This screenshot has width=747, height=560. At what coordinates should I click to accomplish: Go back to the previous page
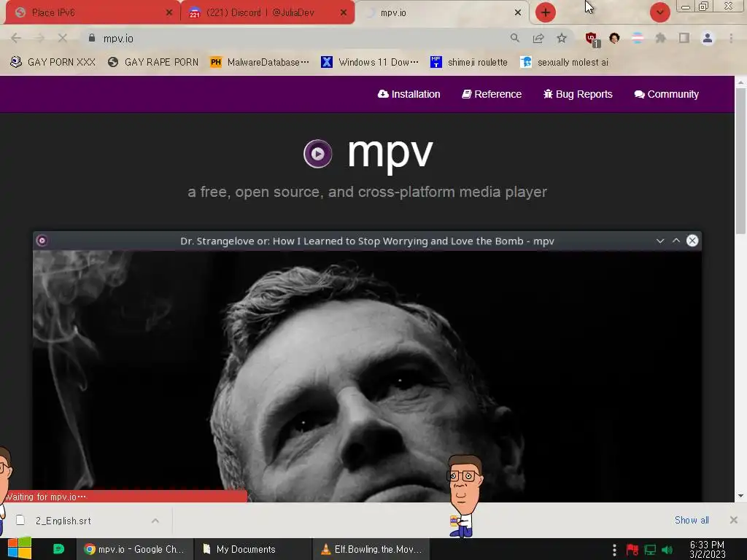tap(16, 38)
